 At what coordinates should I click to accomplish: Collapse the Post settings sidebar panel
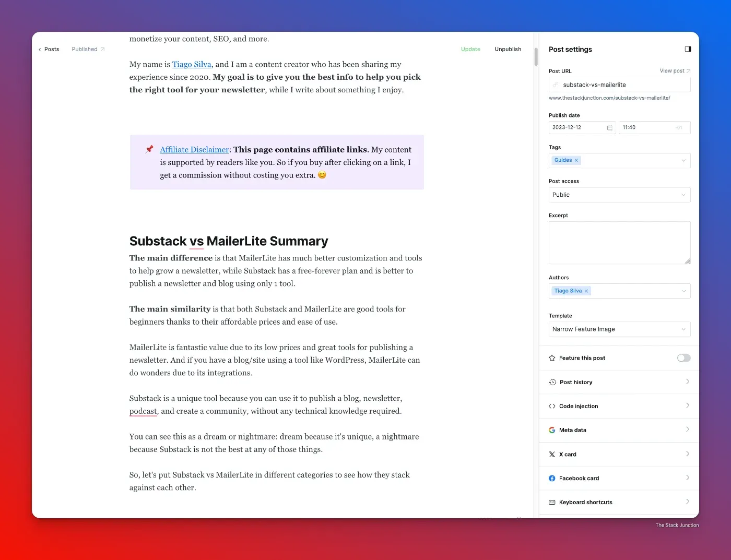(x=688, y=49)
